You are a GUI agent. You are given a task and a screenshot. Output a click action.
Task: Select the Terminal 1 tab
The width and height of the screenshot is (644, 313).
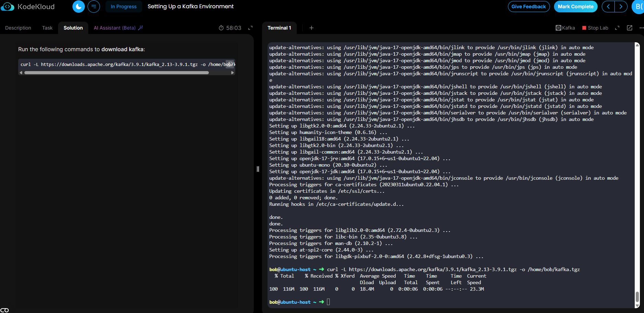click(279, 28)
